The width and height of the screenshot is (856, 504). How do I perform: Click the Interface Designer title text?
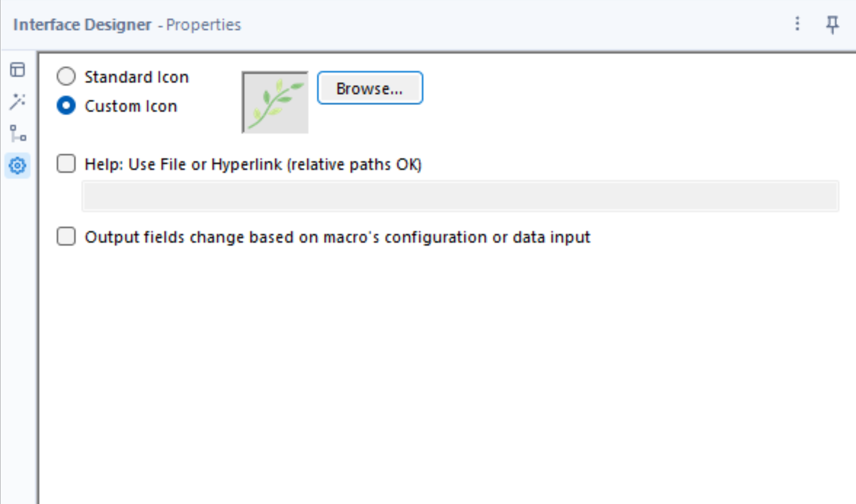click(x=82, y=25)
